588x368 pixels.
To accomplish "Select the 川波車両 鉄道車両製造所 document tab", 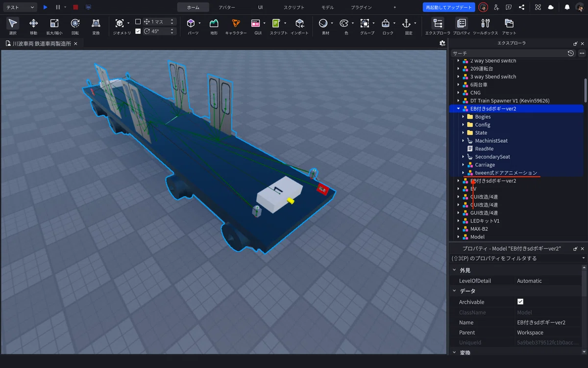I will [42, 44].
